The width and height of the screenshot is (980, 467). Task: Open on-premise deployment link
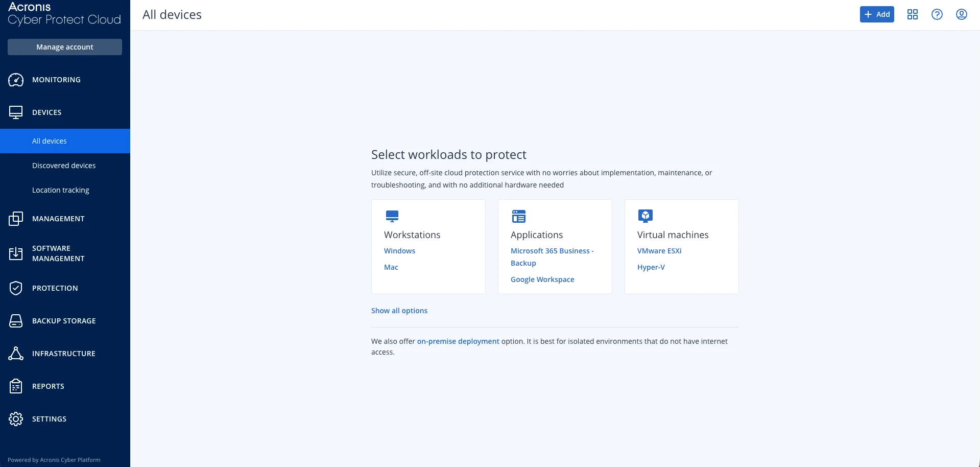click(458, 341)
